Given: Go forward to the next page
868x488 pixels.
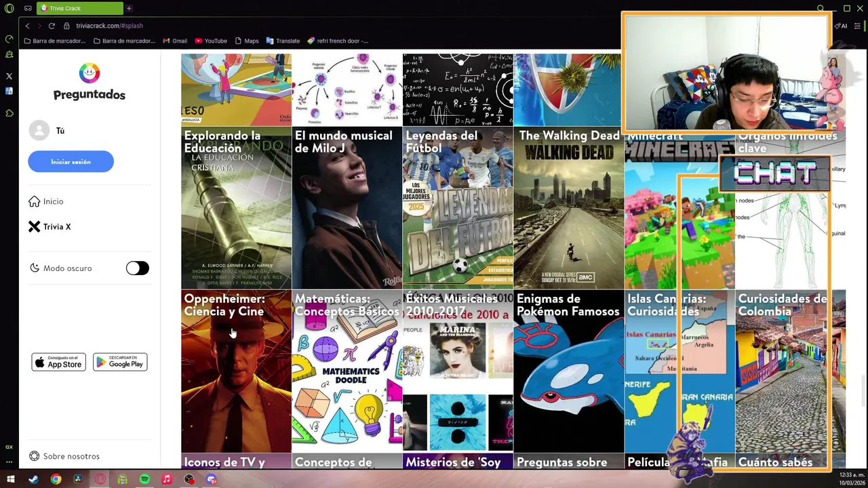Looking at the screenshot, I should [39, 26].
